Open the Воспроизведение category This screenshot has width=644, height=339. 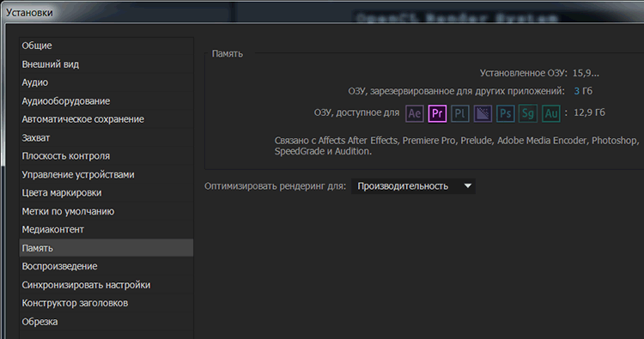click(x=106, y=266)
